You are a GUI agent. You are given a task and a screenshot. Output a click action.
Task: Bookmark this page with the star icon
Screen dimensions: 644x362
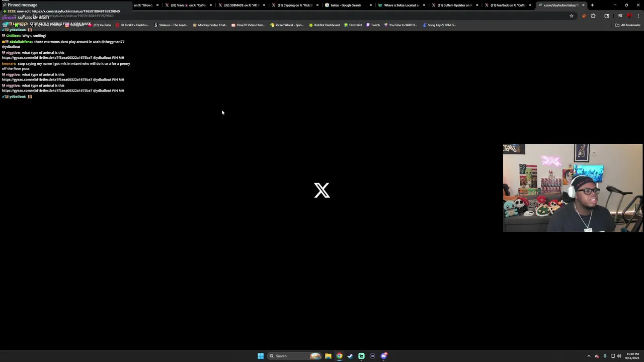tap(571, 16)
